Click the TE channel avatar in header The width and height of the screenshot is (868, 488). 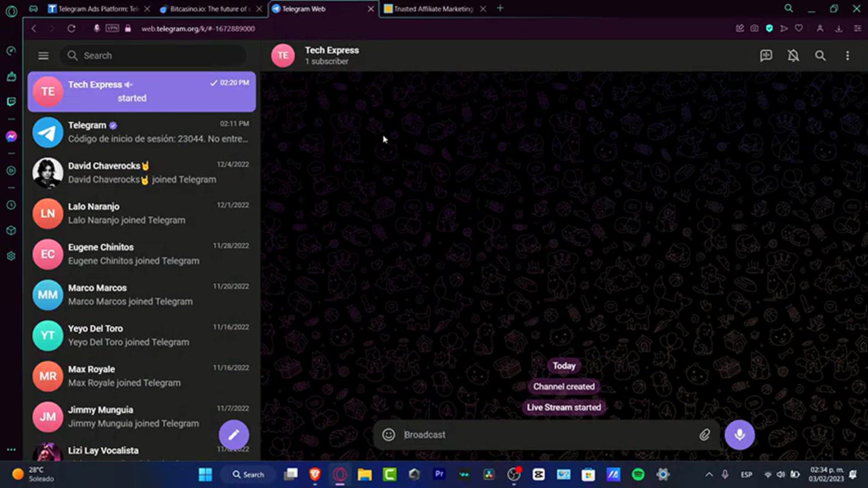click(x=283, y=56)
